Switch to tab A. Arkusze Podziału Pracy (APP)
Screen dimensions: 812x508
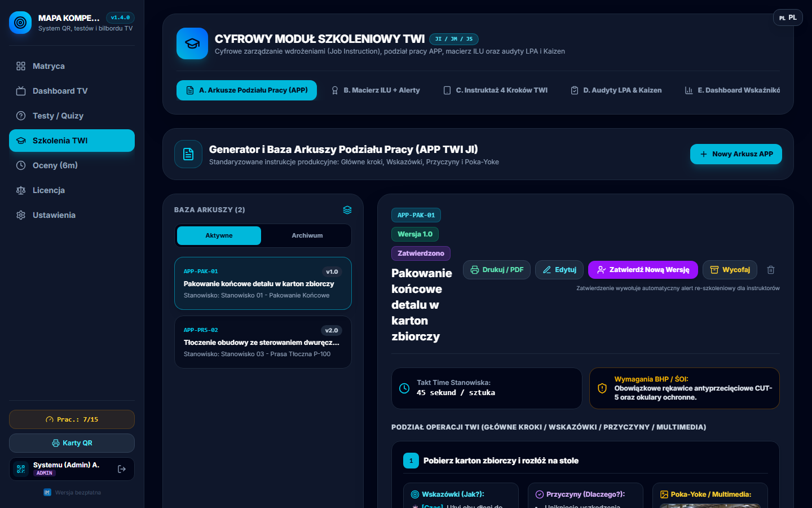[246, 90]
